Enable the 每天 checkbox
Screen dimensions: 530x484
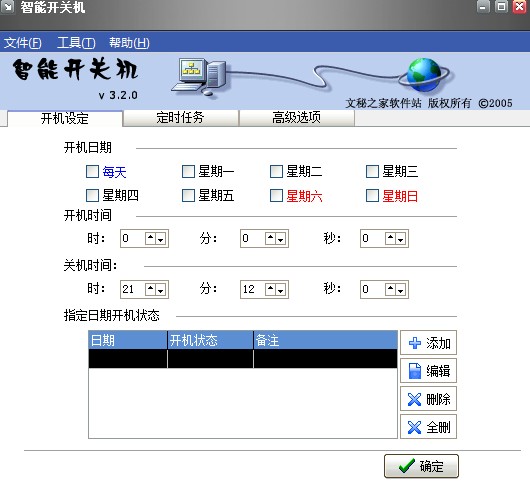(x=92, y=172)
